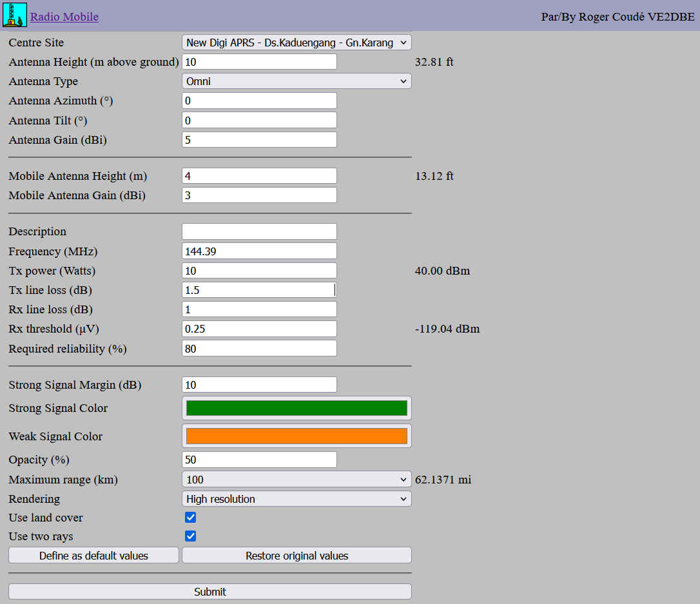Focus the Rx threshold input field
The image size is (700, 604).
(259, 329)
